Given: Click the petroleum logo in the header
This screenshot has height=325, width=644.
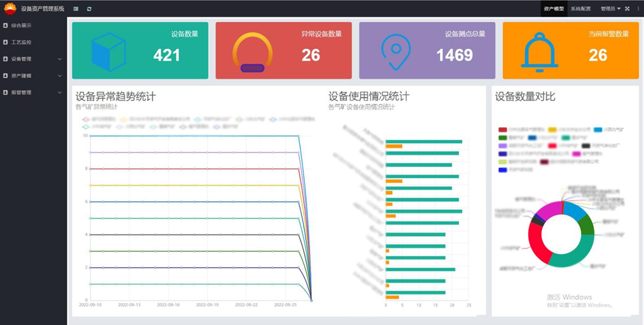Looking at the screenshot, I should coord(10,9).
